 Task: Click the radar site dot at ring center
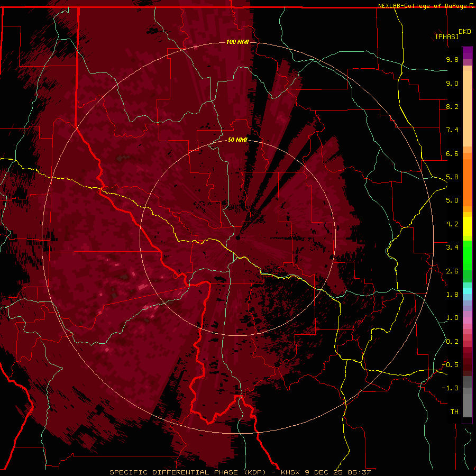pos(237,238)
